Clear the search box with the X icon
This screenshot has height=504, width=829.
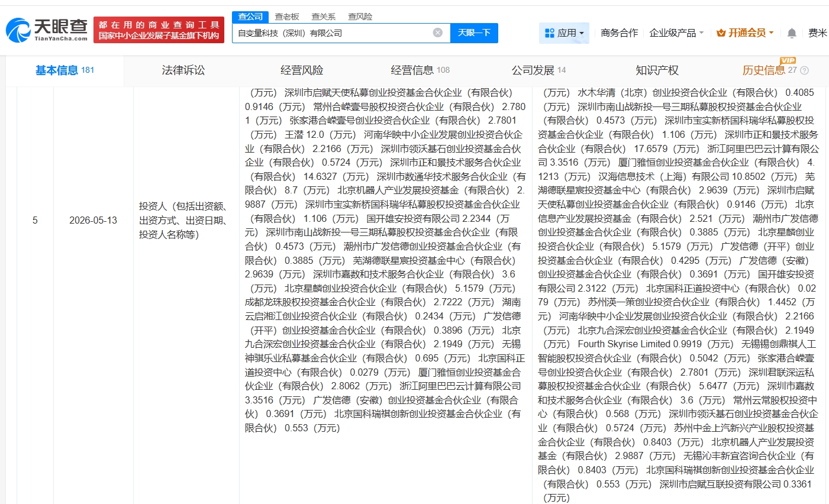pos(438,33)
